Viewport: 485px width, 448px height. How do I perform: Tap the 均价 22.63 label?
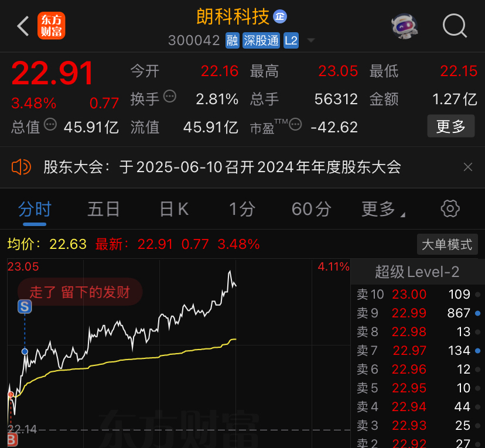47,244
